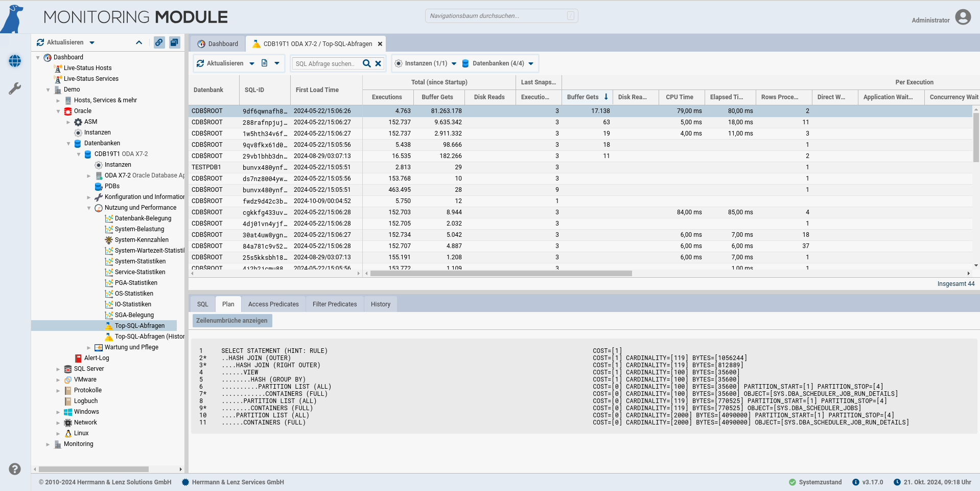
Task: Collapse the Dashboard tree node
Action: click(38, 57)
